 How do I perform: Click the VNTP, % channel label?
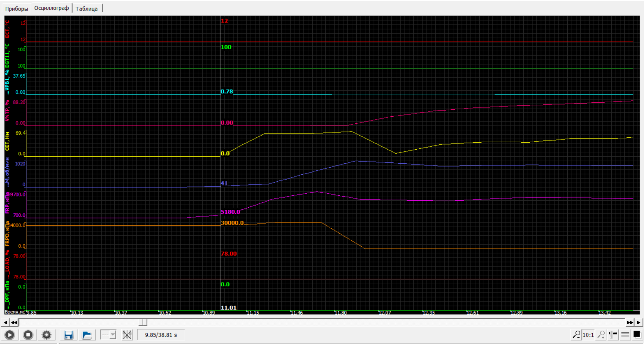[x=7, y=111]
